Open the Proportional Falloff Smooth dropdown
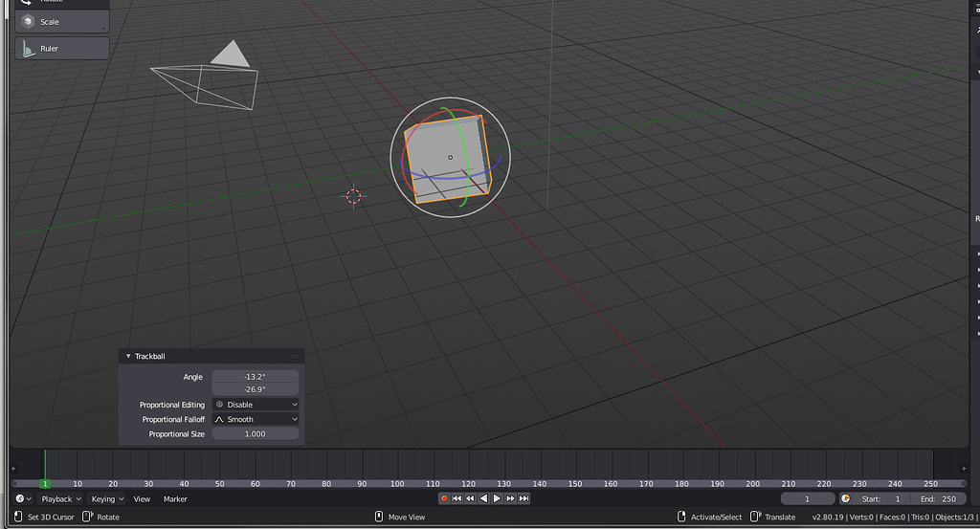The image size is (980, 529). coord(255,419)
